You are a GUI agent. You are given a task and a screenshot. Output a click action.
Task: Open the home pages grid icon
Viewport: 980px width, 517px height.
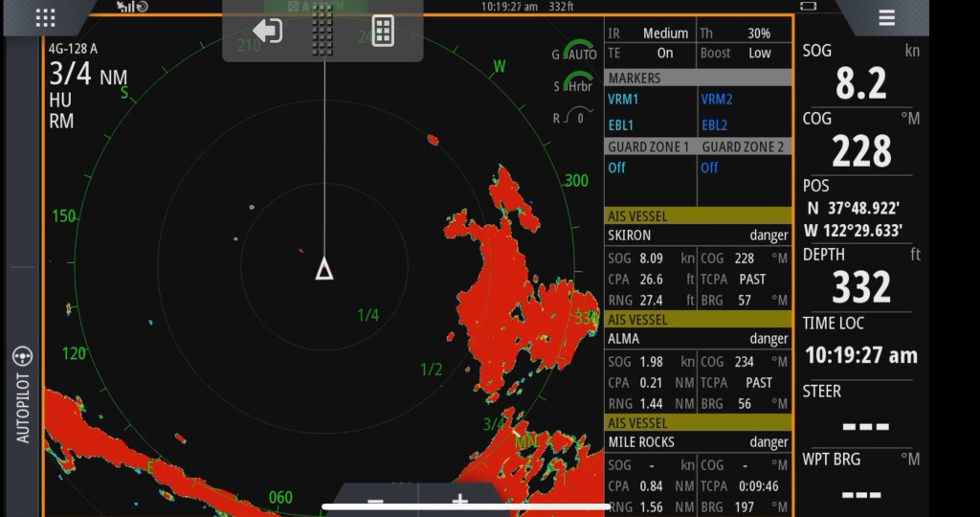point(45,17)
